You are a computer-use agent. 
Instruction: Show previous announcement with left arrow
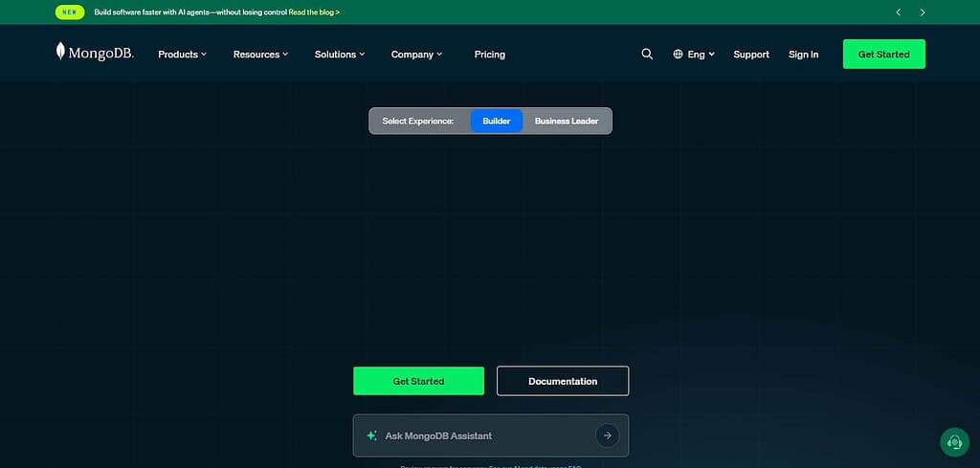point(898,11)
